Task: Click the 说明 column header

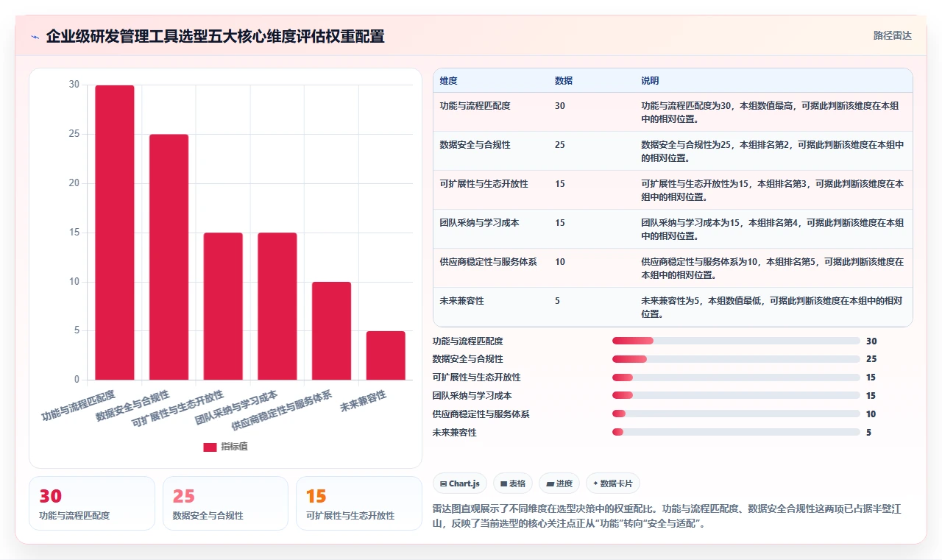Action: [x=650, y=81]
